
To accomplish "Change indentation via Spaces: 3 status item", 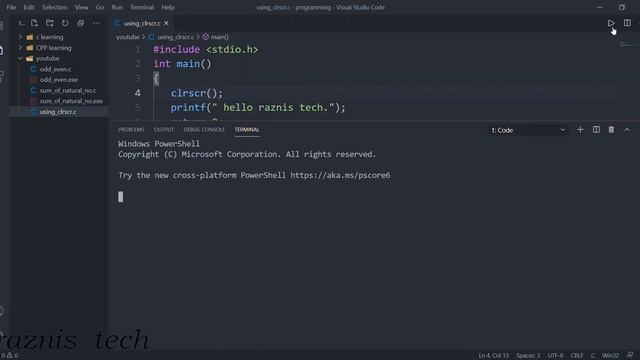I will click(528, 355).
